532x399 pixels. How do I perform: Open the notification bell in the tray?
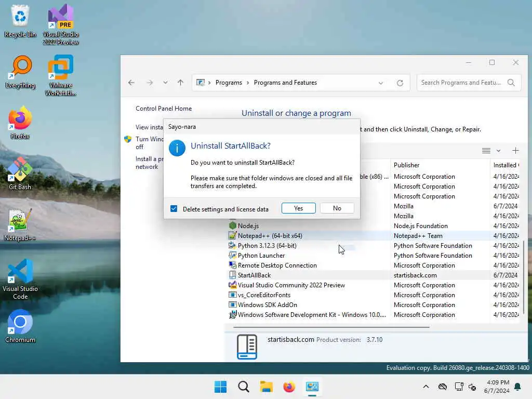point(518,387)
